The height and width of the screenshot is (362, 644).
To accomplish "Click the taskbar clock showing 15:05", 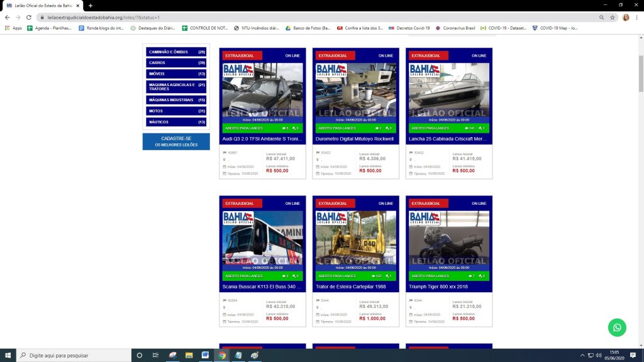I will (x=614, y=356).
